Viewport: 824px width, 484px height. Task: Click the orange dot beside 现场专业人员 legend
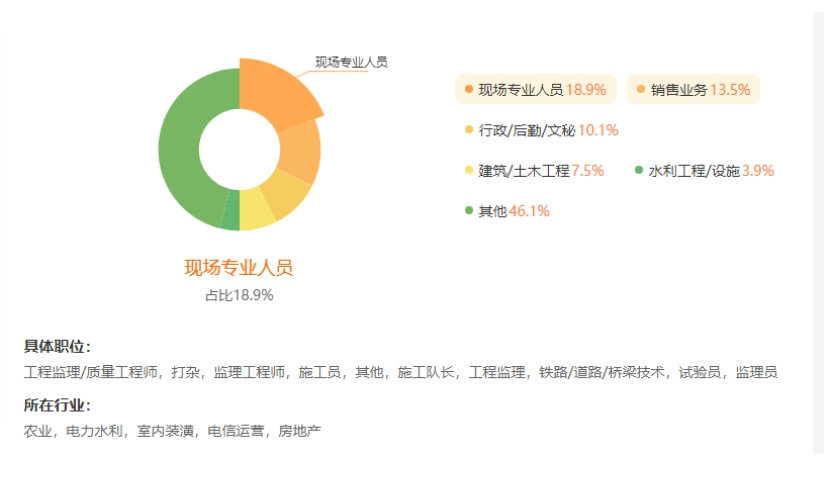coord(469,89)
